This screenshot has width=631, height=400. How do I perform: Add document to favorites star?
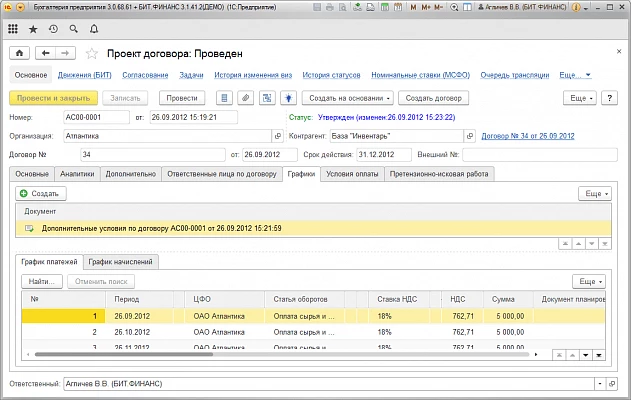[x=92, y=54]
